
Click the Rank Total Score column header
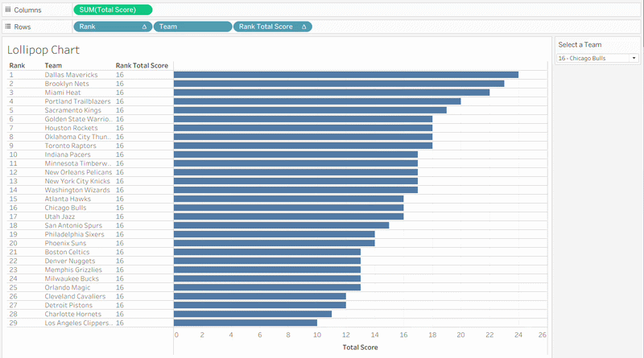(142, 66)
